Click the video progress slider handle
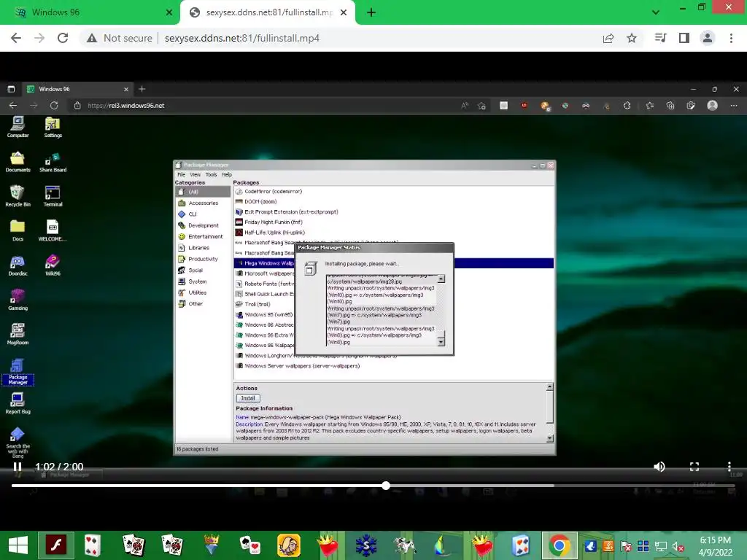This screenshot has height=560, width=747. tap(386, 485)
